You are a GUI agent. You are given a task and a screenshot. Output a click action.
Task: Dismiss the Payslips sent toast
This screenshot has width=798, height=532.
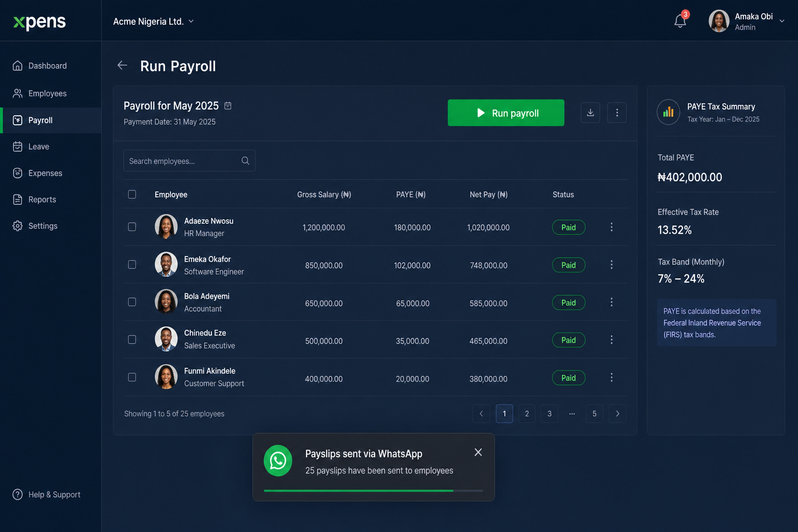[x=478, y=453]
